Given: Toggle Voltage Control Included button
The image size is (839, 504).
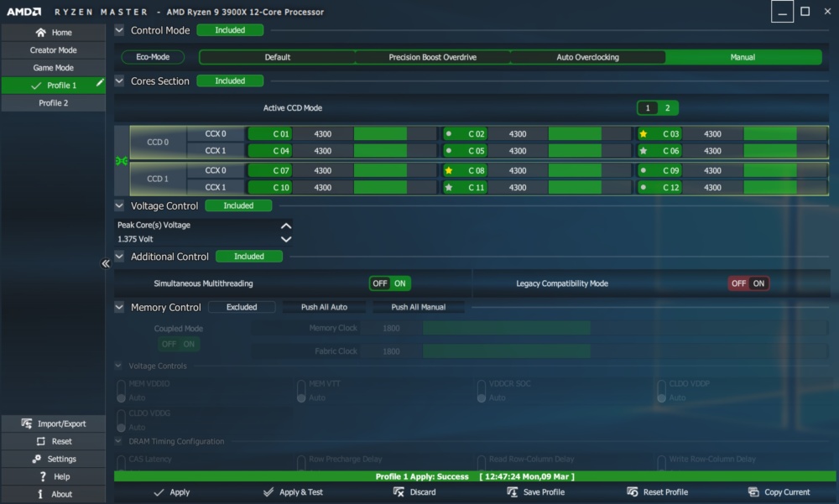Looking at the screenshot, I should pyautogui.click(x=238, y=205).
